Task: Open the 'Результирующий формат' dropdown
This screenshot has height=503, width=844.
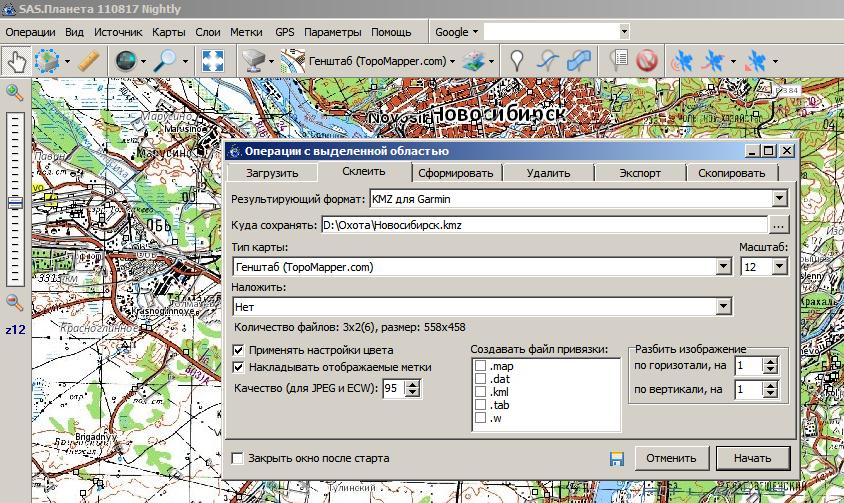Action: [779, 199]
